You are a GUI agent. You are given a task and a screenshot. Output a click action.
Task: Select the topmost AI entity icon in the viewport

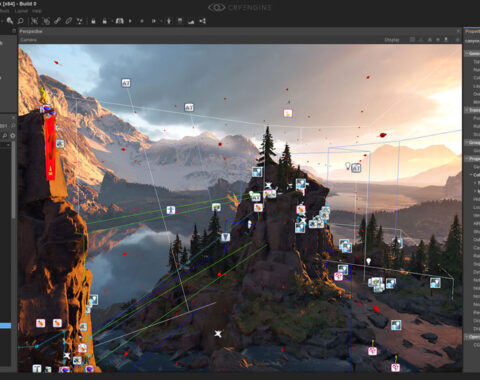(x=126, y=83)
